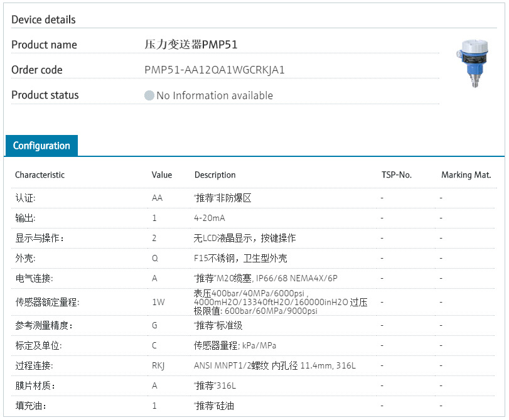
Task: Select the 认证 characteristic row label
Action: pyautogui.click(x=25, y=198)
